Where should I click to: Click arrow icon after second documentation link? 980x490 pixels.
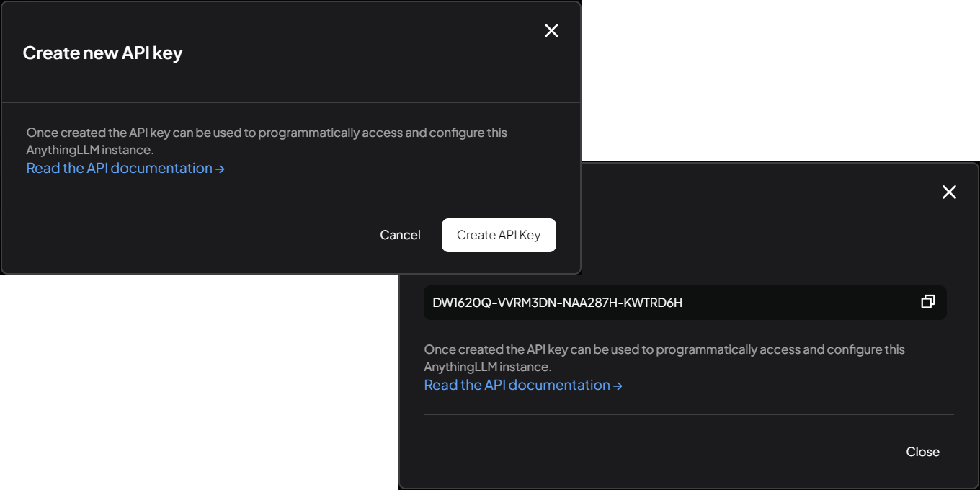pos(618,386)
